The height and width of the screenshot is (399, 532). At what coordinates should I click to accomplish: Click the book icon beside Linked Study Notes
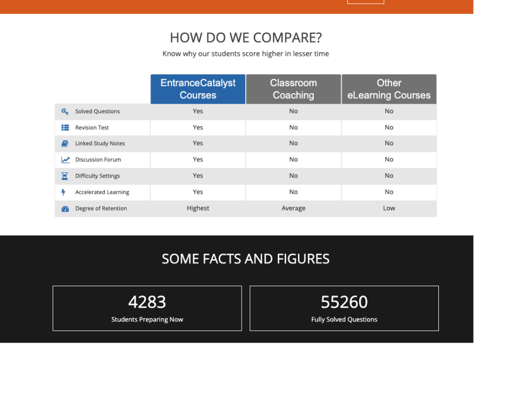pos(65,144)
